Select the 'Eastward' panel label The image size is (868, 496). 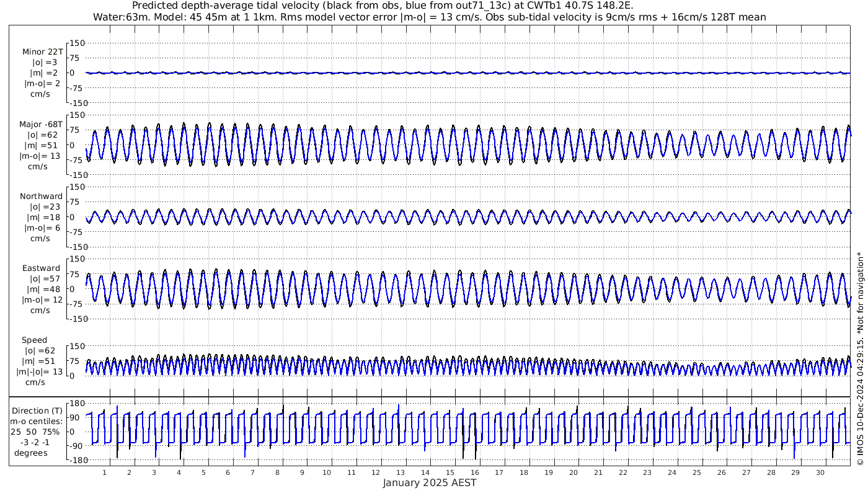[41, 268]
